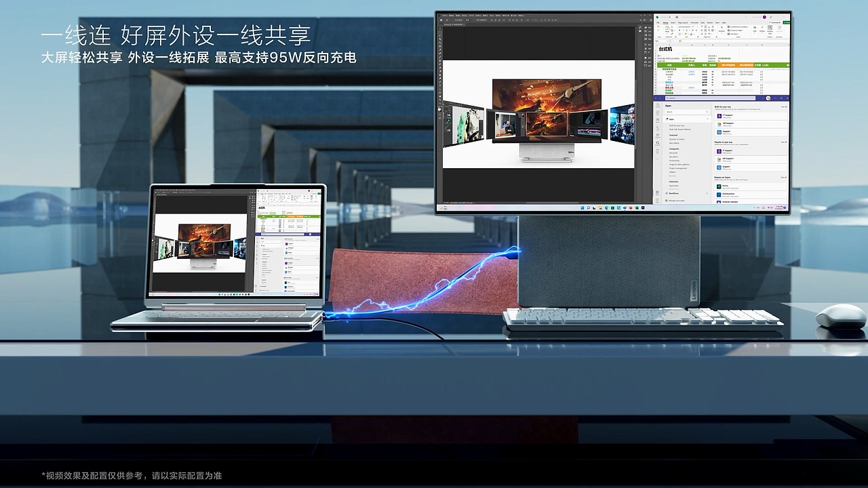
Task: Click the Excel formula bar input
Action: click(736, 41)
